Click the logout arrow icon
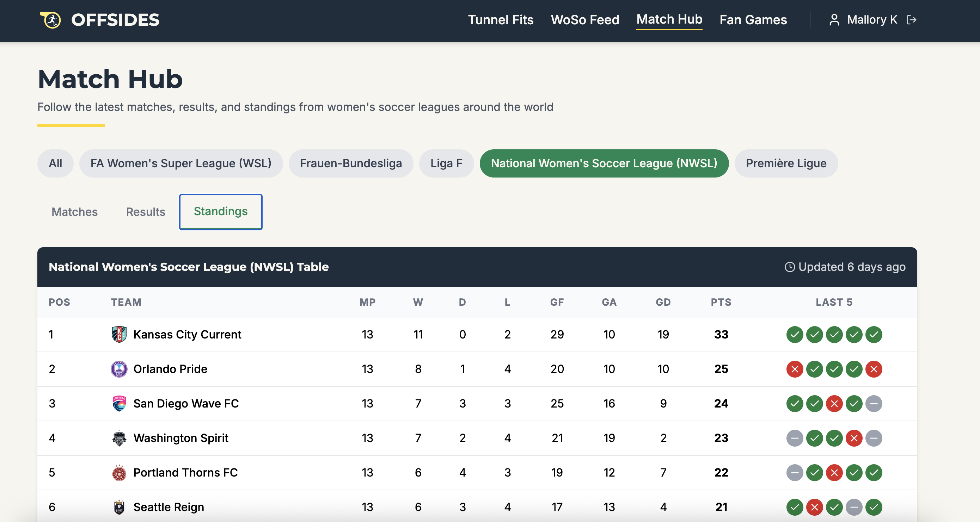This screenshot has width=980, height=522. [x=912, y=20]
